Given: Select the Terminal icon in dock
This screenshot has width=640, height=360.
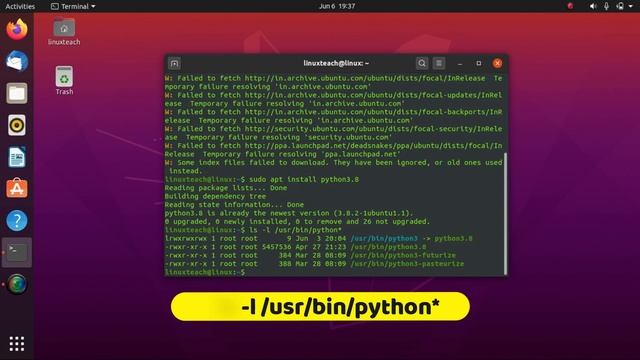Looking at the screenshot, I should [x=17, y=252].
